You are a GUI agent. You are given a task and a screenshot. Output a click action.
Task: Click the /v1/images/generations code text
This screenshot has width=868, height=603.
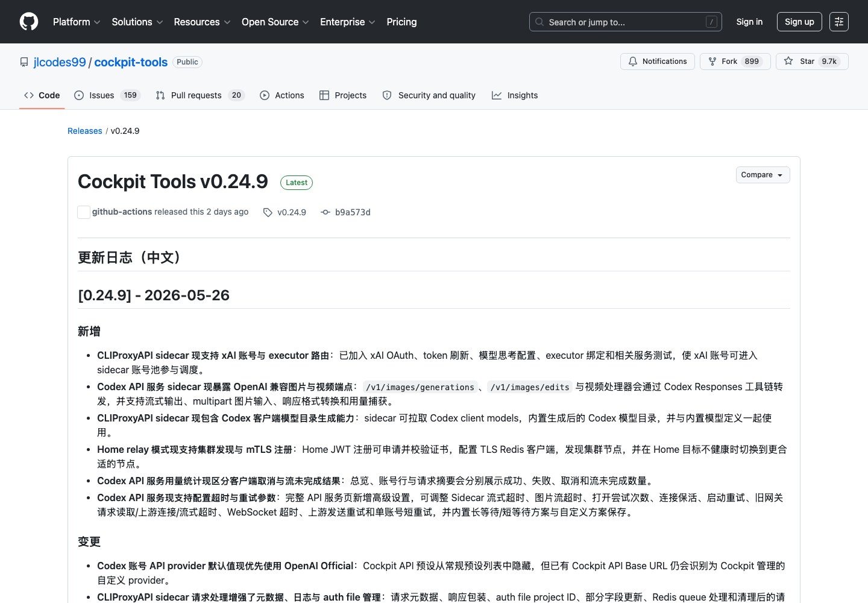tap(420, 387)
